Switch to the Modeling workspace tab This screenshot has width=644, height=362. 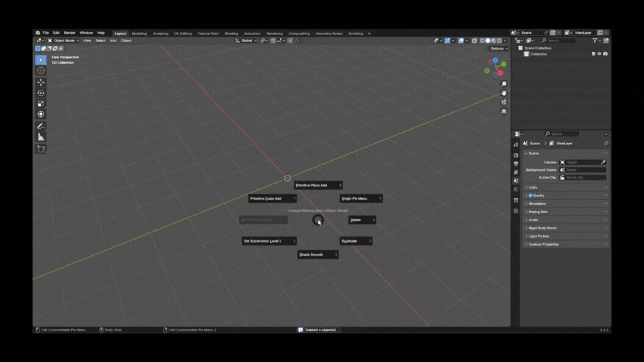point(139,34)
